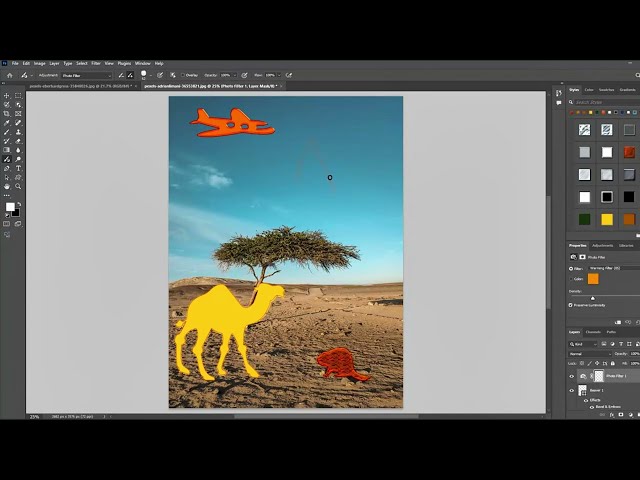Hide the Beaver 1 layer
Viewport: 640px width, 480px height.
[x=571, y=391]
